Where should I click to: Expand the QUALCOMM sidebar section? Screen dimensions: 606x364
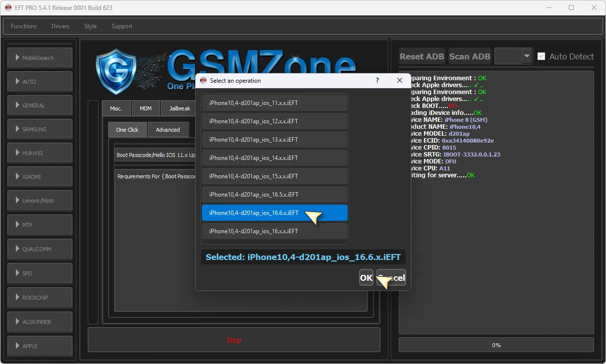coord(40,249)
